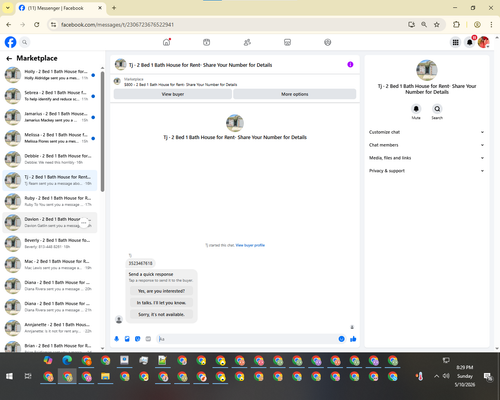
Task: Open the Facebook home logo
Action: pos(10,42)
